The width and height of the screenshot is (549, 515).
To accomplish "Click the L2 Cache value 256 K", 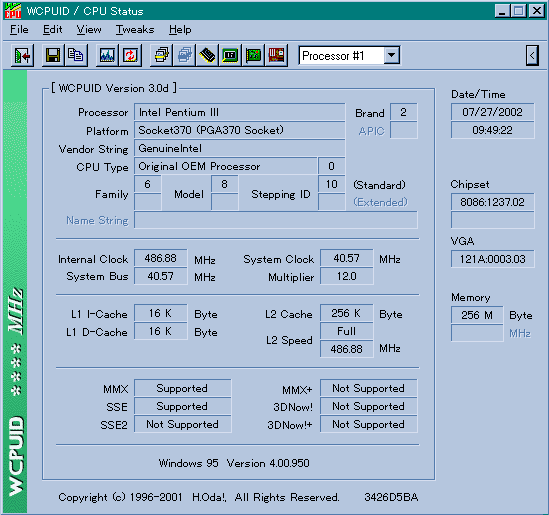I will coord(347,313).
